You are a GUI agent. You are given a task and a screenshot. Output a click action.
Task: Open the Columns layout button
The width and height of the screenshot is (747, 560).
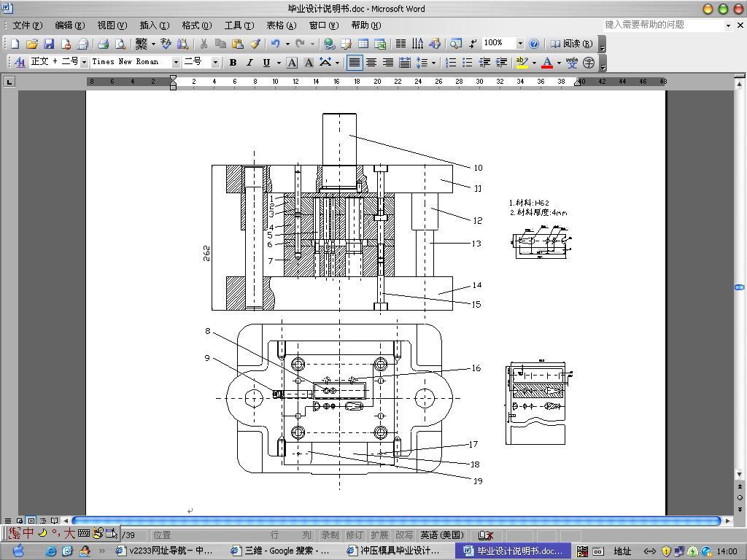click(x=400, y=44)
